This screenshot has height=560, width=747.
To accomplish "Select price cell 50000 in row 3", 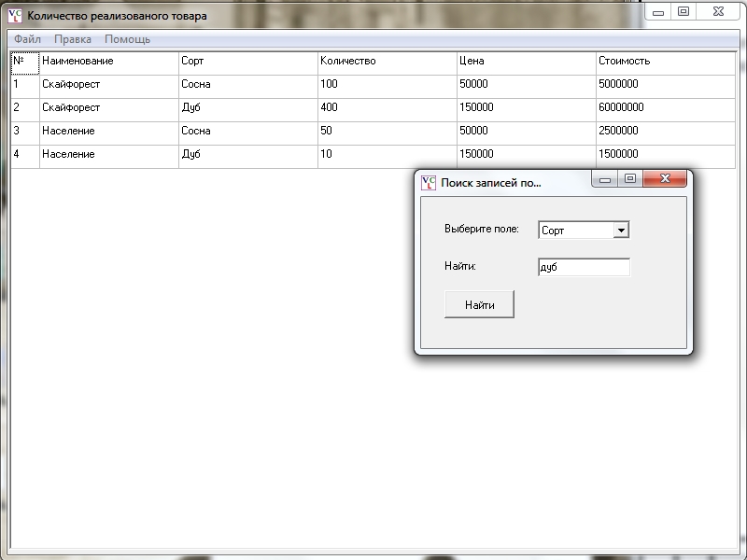I will 527,133.
